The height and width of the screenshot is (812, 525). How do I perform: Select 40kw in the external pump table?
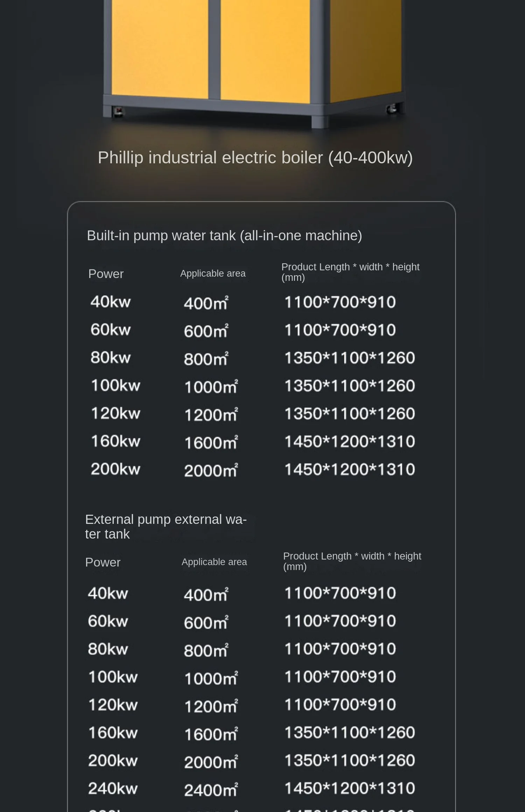pyautogui.click(x=108, y=593)
